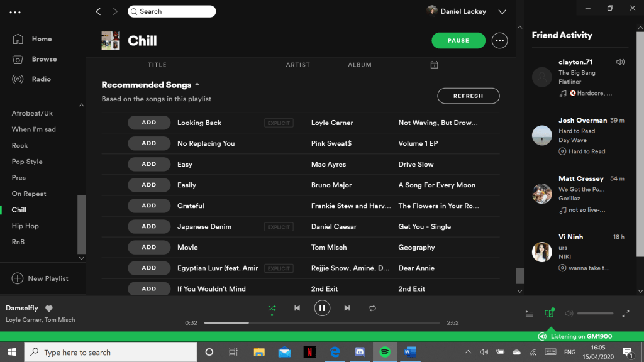Image resolution: width=644 pixels, height=362 pixels.
Task: Go to Browse in the sidebar
Action: (44, 59)
